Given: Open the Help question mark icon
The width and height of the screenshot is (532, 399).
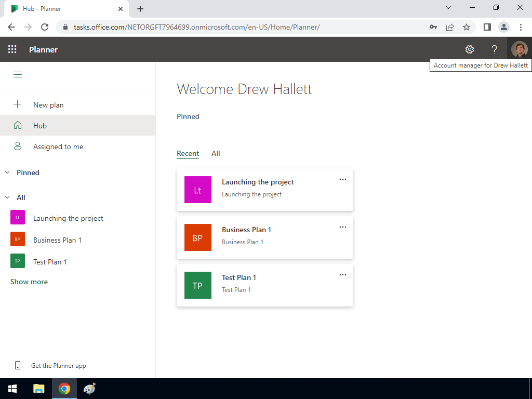Looking at the screenshot, I should point(495,49).
